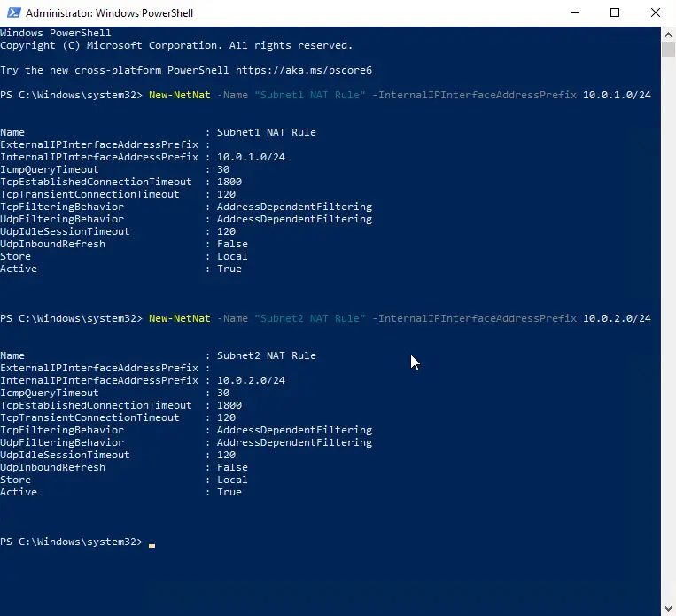Click the 10.0.2.0/24 command argument
Viewport: 676px width, 616px height.
(617, 318)
